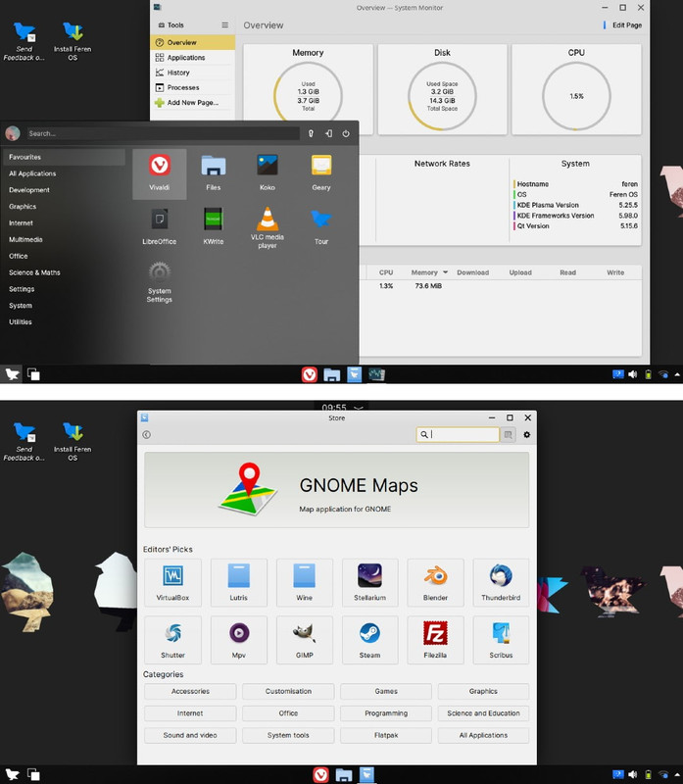Open VirtualBox in Editors' Picks
This screenshot has height=784, width=683.
tap(173, 582)
